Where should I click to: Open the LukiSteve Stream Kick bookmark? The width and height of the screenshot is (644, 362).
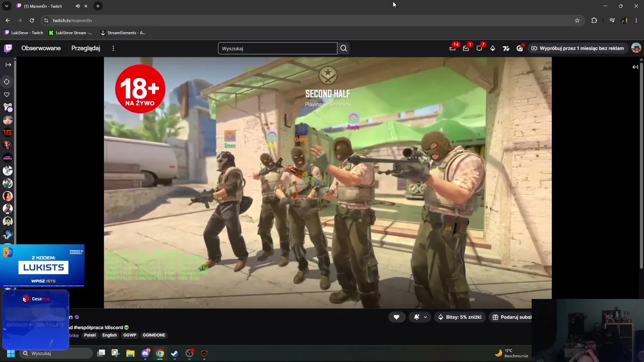tap(70, 33)
